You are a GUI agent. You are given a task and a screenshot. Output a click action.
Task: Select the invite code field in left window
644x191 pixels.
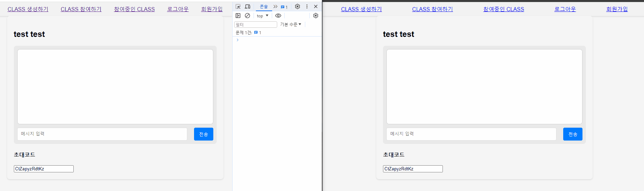pos(44,169)
